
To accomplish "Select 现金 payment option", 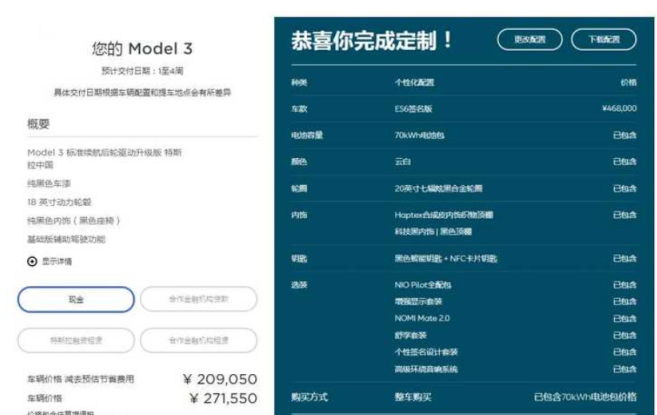I will pyautogui.click(x=75, y=299).
